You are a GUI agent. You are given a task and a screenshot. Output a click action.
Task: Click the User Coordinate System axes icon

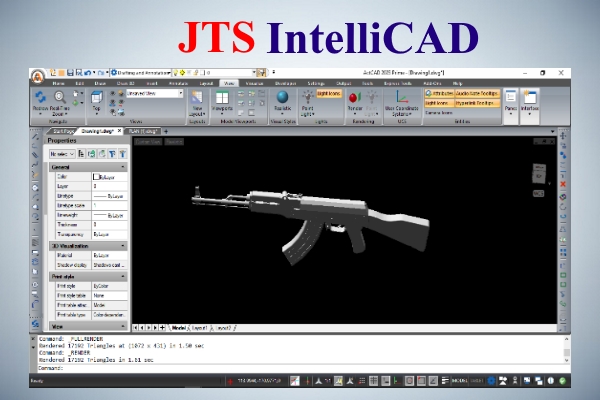coord(401,97)
